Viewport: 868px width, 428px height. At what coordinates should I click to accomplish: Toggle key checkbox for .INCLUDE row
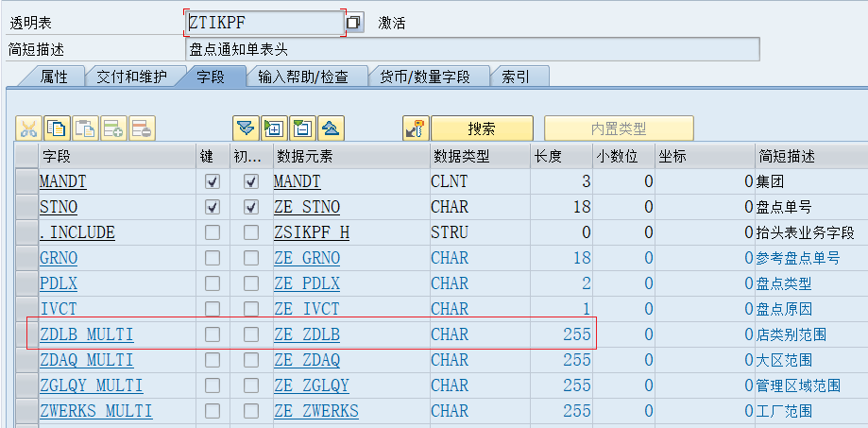(x=212, y=232)
